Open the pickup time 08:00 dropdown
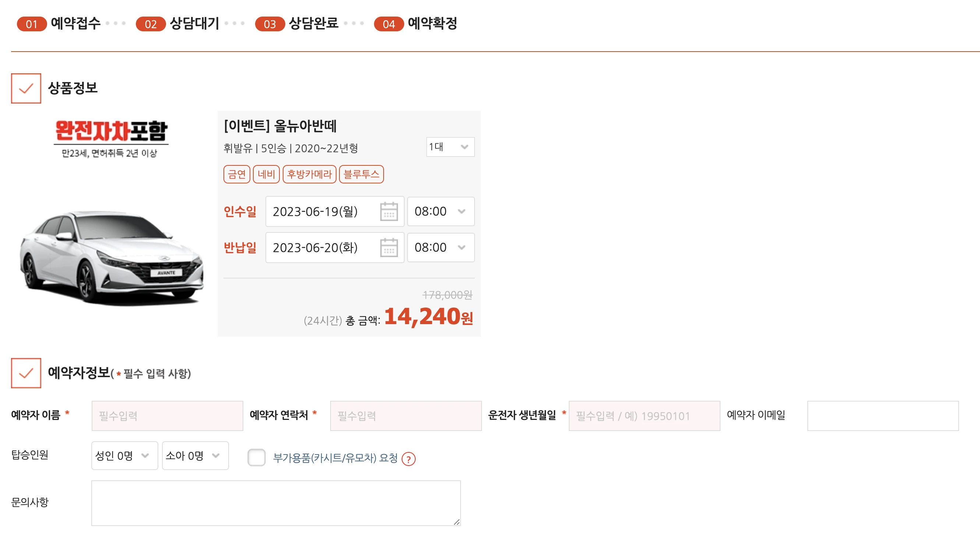This screenshot has height=540, width=980. pos(440,211)
